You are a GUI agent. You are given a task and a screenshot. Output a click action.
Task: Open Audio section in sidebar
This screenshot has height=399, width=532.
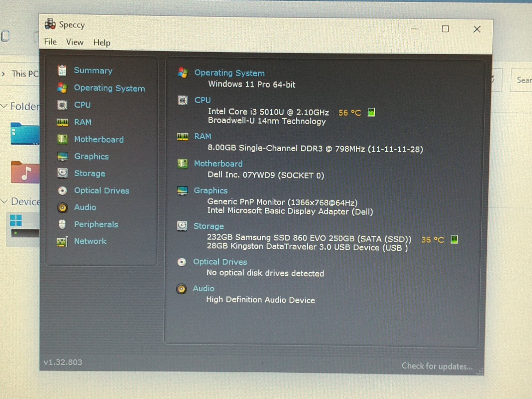tap(85, 207)
